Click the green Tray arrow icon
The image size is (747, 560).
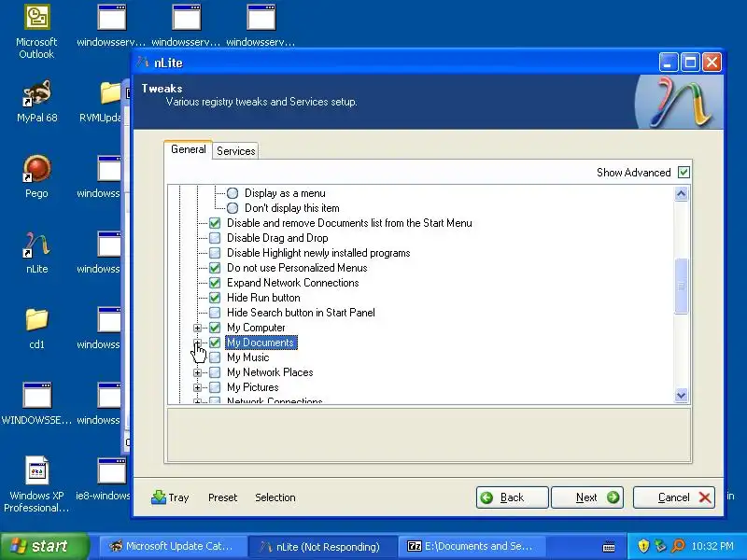159,497
